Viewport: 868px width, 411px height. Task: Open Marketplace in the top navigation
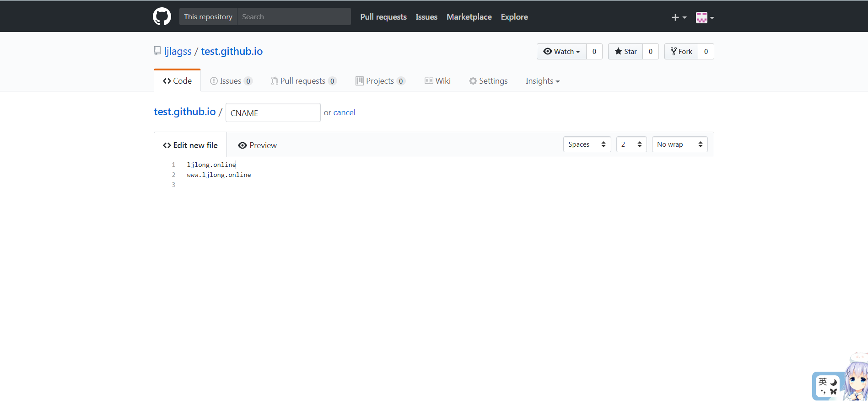point(469,17)
